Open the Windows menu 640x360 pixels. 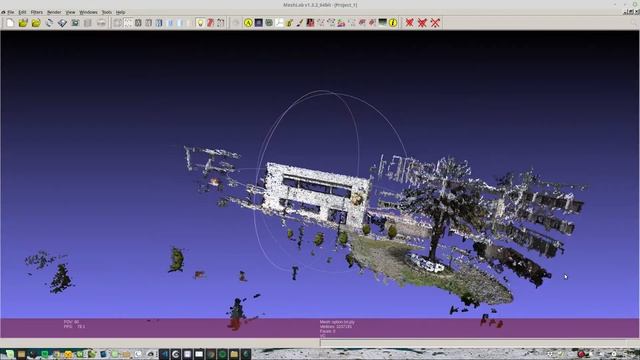pyautogui.click(x=89, y=12)
